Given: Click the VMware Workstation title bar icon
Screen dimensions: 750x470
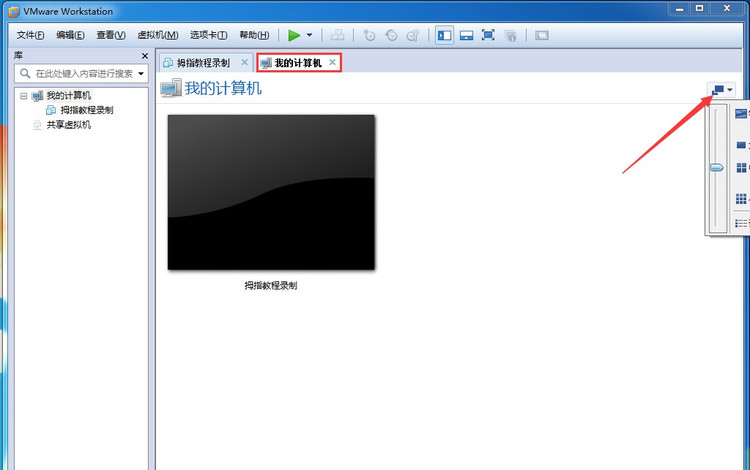Looking at the screenshot, I should click(14, 11).
